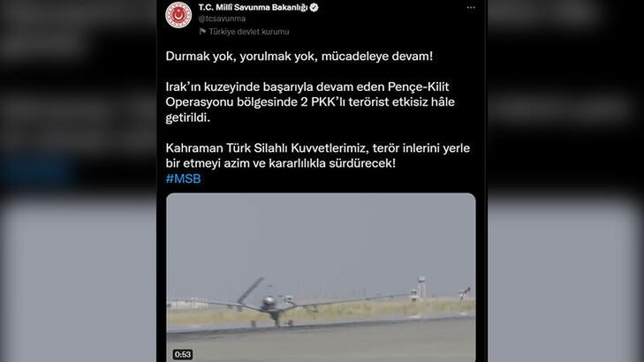Follow the #MSB hashtag
Image resolution: width=644 pixels, height=362 pixels.
pyautogui.click(x=183, y=178)
